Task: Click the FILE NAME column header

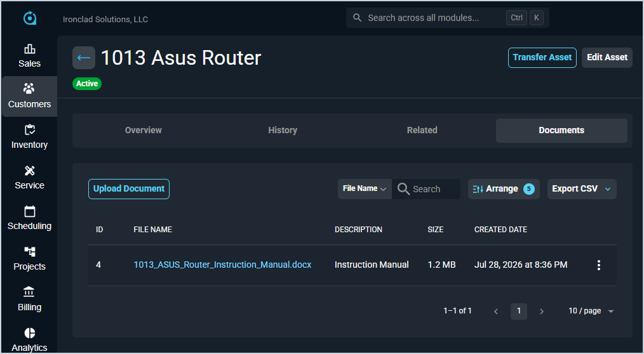Action: [x=153, y=230]
